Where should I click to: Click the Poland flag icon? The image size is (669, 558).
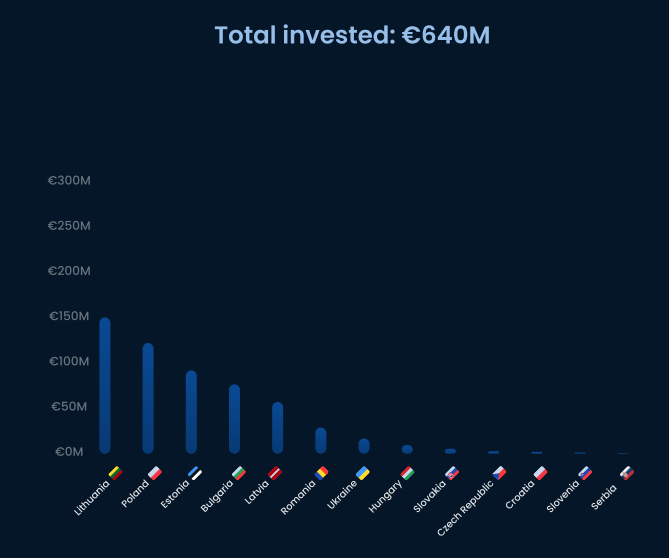[155, 472]
